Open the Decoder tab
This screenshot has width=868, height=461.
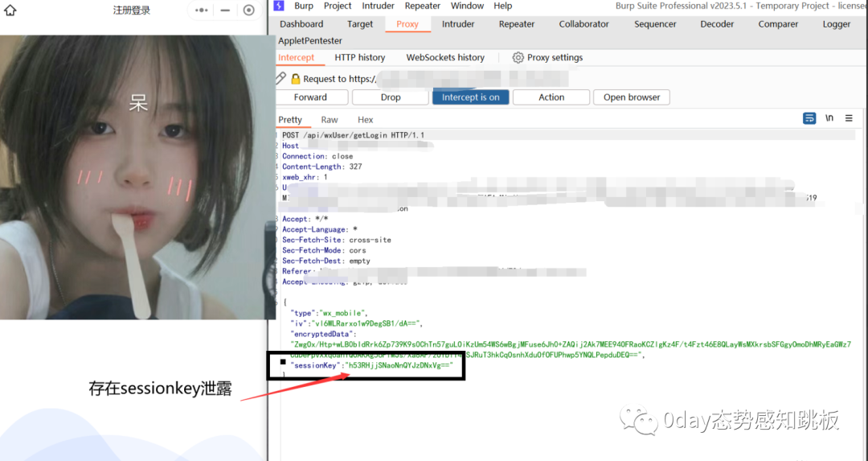click(717, 24)
